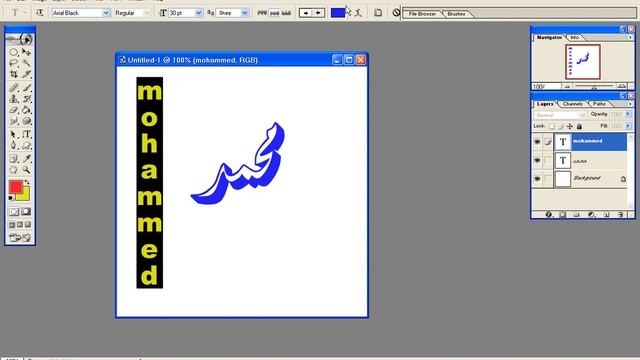
Task: Create new fill or adjustment layer
Action: pyautogui.click(x=591, y=214)
